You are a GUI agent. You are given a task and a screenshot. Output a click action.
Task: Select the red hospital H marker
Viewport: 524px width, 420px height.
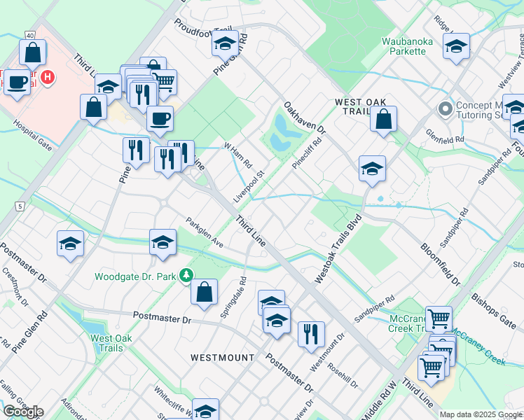(48, 77)
